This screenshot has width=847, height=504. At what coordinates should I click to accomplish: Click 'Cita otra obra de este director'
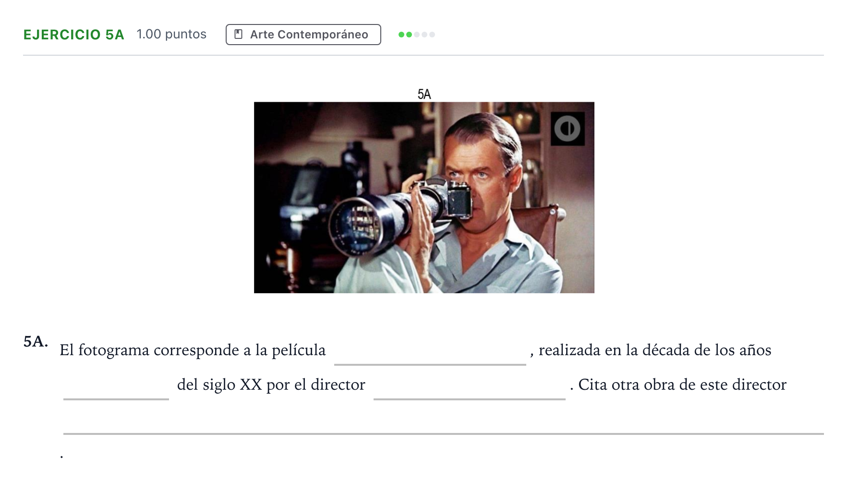click(682, 384)
